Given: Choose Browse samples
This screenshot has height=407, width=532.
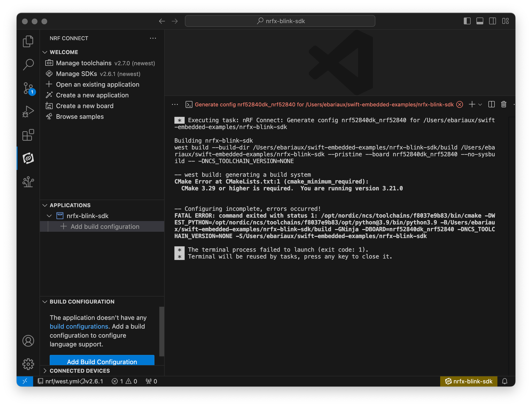Looking at the screenshot, I should pos(102,117).
